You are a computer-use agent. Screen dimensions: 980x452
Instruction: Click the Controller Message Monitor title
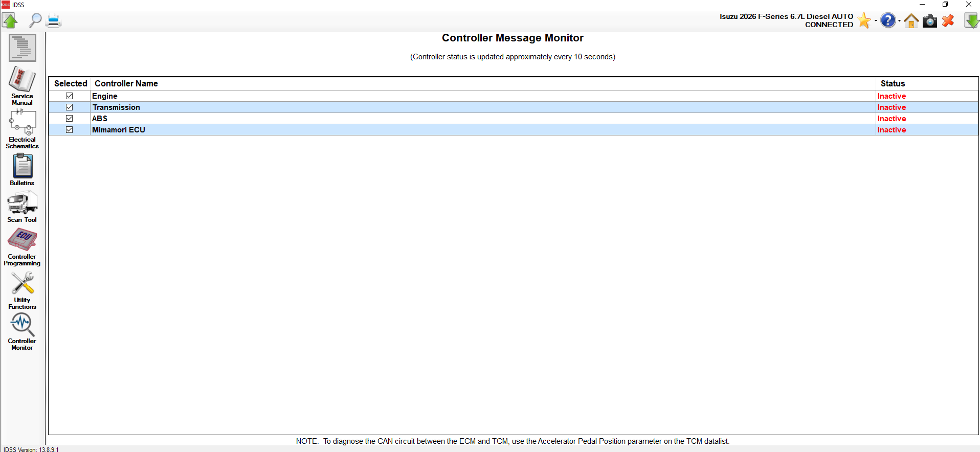click(513, 38)
